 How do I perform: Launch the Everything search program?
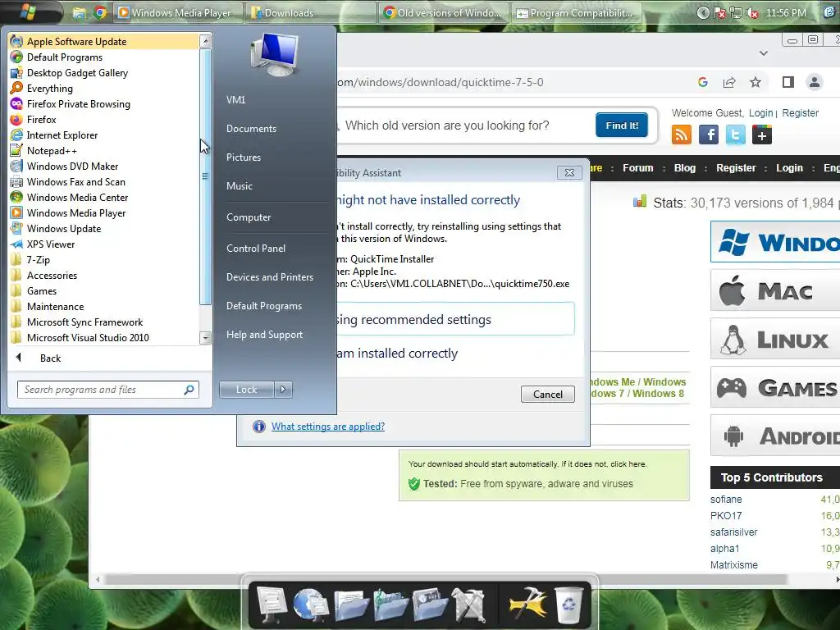click(103, 89)
